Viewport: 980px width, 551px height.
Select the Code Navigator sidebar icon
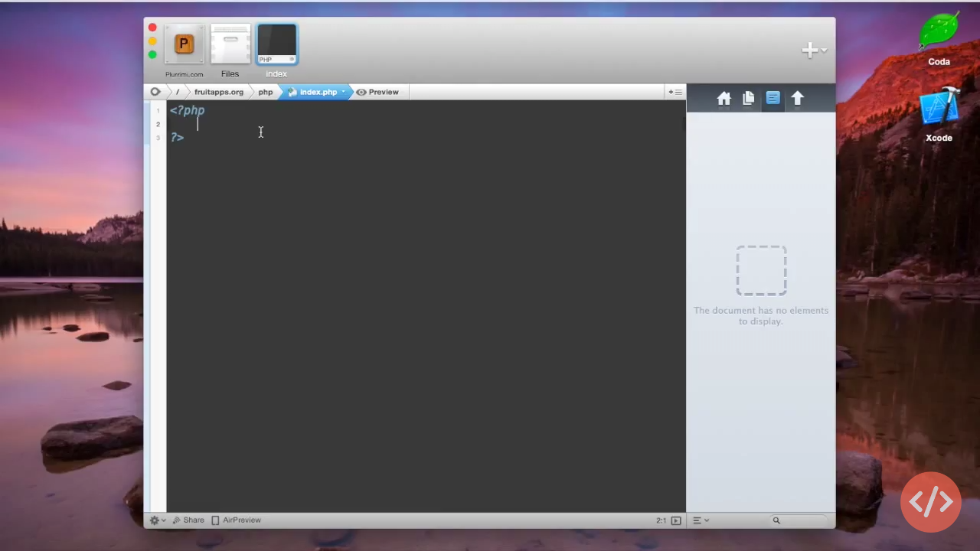click(x=773, y=99)
